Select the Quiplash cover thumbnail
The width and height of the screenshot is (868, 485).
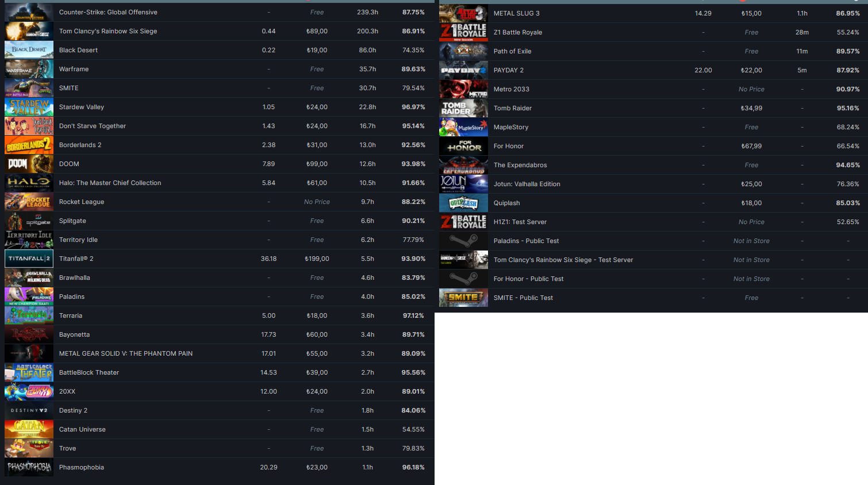463,203
